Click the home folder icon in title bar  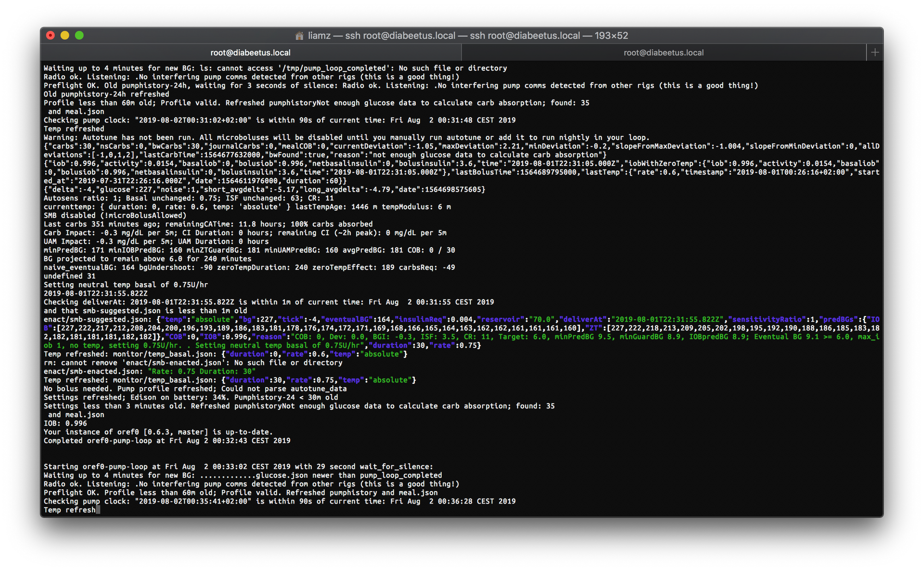[299, 36]
